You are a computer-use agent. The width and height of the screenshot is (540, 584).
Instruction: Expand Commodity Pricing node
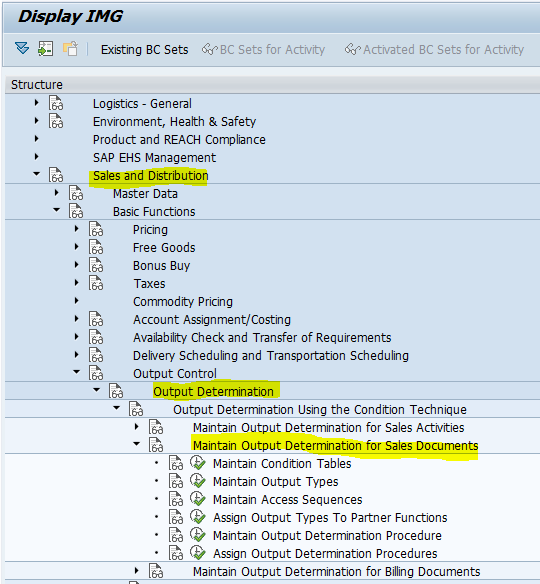point(76,300)
